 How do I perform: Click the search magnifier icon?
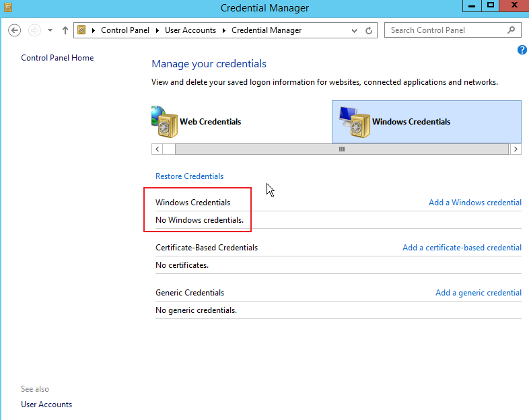coord(511,30)
